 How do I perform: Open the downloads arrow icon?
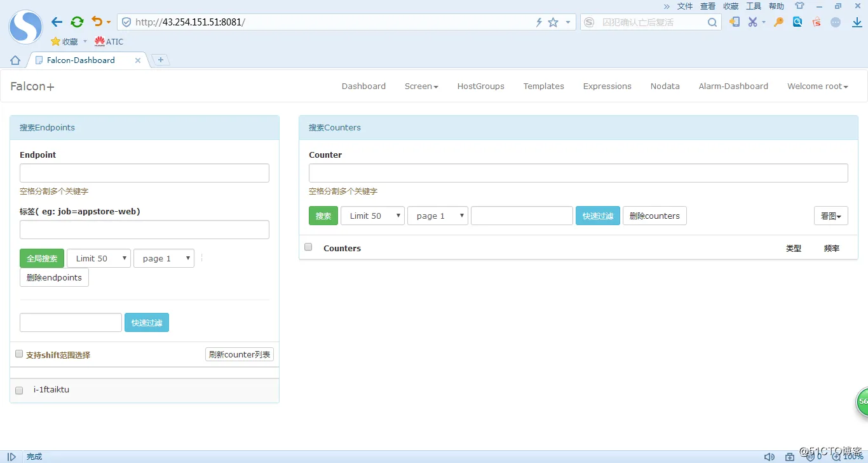click(857, 22)
